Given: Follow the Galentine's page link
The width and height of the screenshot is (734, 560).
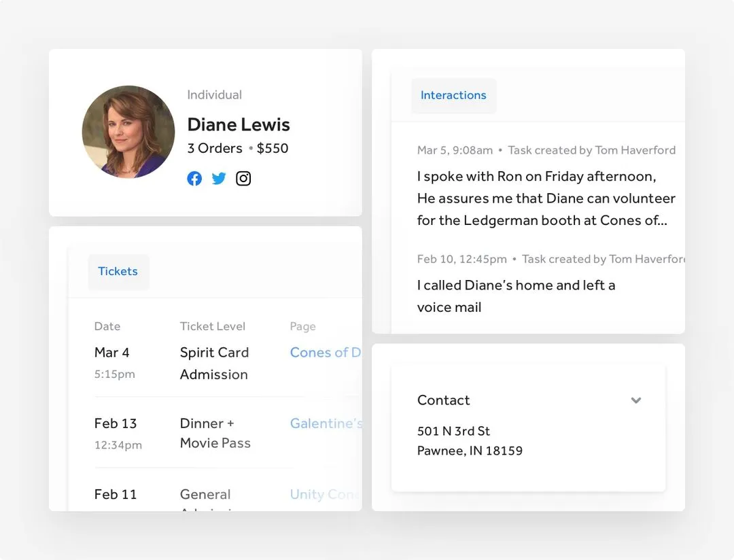Looking at the screenshot, I should pos(326,423).
